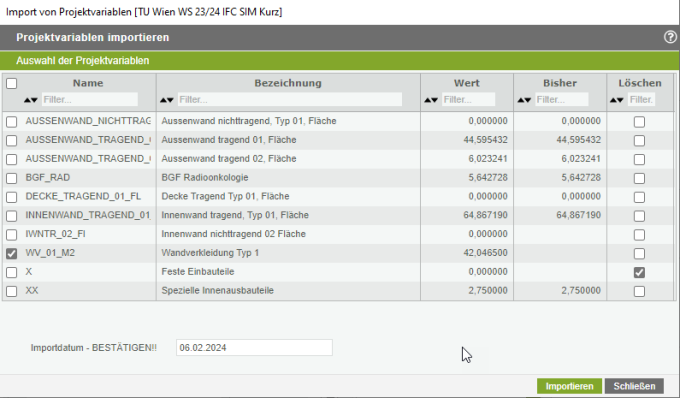This screenshot has height=398, width=680.
Task: Select the IWNTR_02_FI row checkbox
Action: (12, 235)
